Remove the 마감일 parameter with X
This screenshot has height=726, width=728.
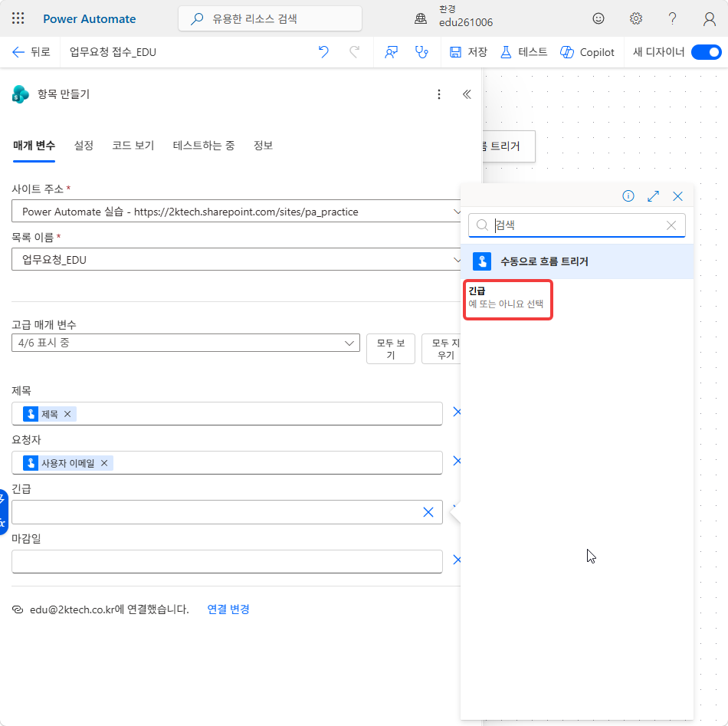(x=457, y=560)
